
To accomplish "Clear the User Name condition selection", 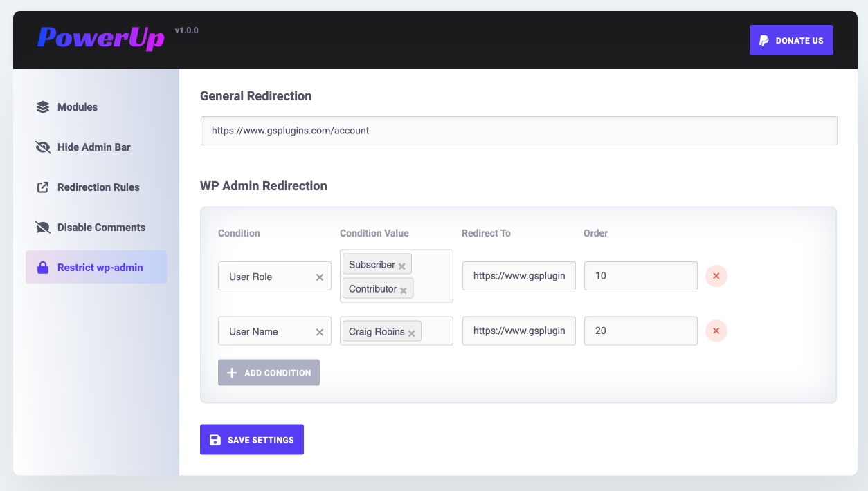I will [320, 333].
